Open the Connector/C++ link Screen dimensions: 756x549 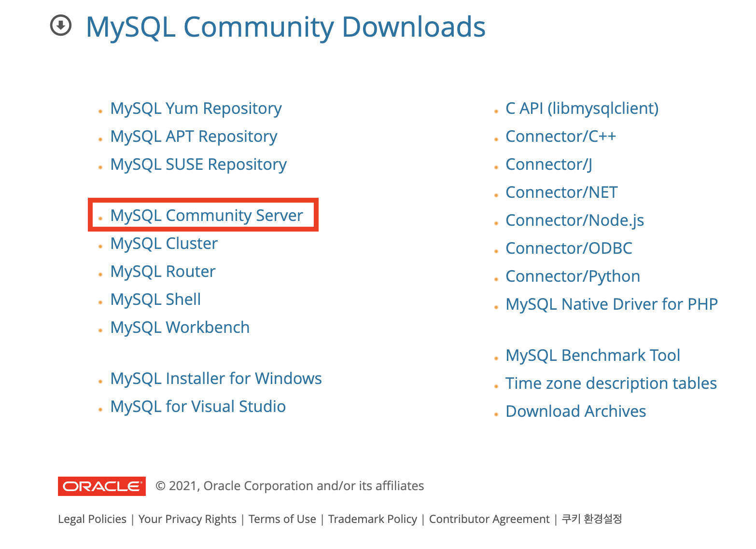(x=561, y=137)
